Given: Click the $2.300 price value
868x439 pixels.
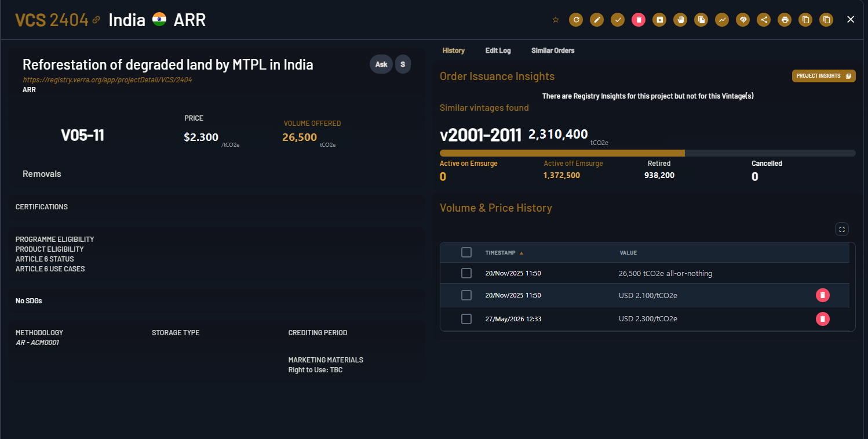Looking at the screenshot, I should pos(201,137).
